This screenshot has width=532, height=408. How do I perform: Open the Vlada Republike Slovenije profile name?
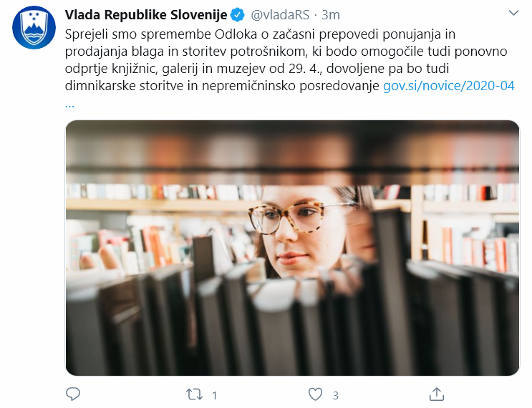coord(146,15)
